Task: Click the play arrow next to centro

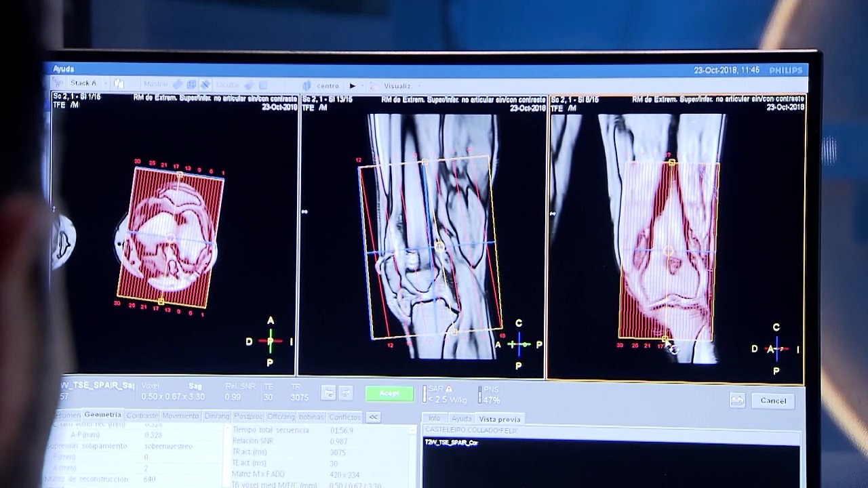Action: pyautogui.click(x=352, y=86)
